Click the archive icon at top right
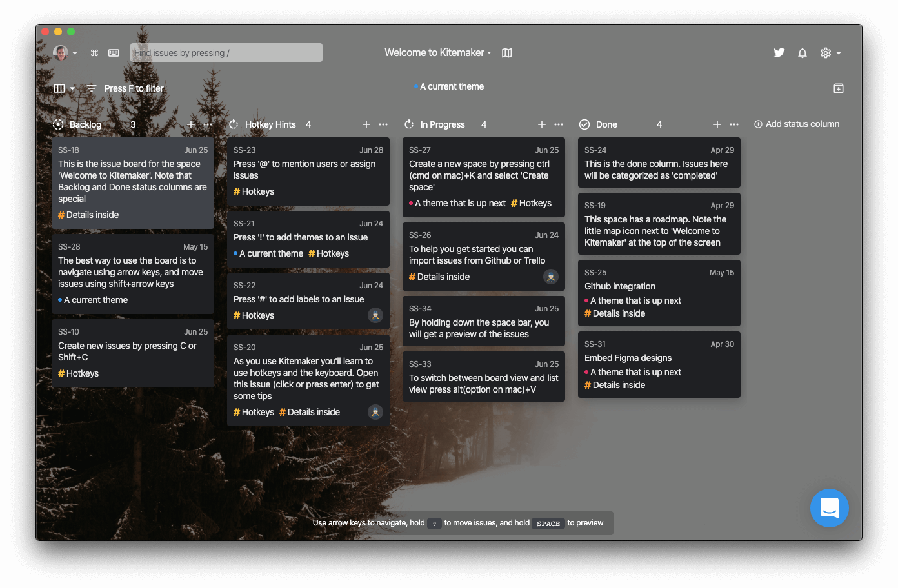 (x=838, y=88)
